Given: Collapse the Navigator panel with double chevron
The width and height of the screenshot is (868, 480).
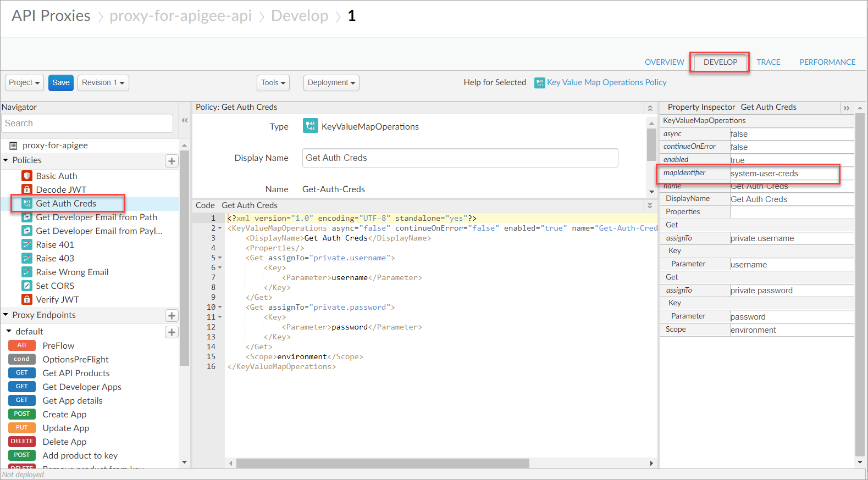Looking at the screenshot, I should click(x=185, y=120).
